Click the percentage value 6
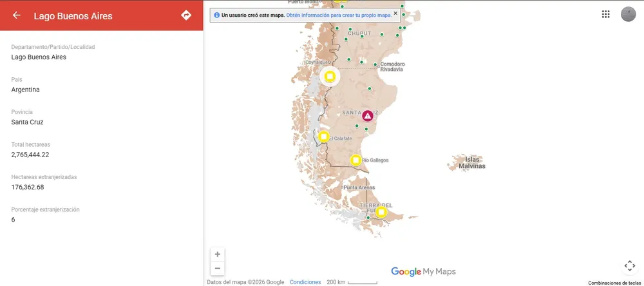Viewport: 644px width, 286px height. point(13,220)
